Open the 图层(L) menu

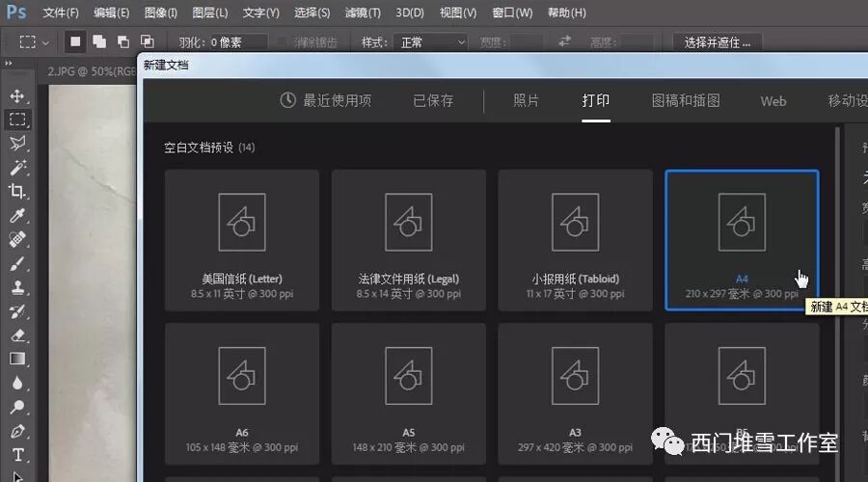point(210,13)
